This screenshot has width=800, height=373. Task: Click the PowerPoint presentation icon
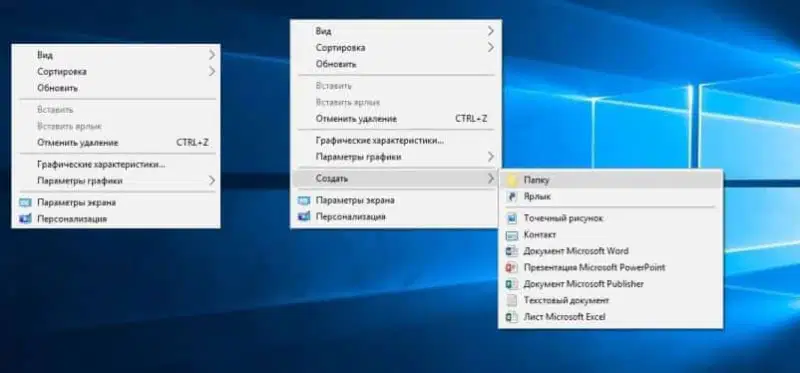click(512, 267)
